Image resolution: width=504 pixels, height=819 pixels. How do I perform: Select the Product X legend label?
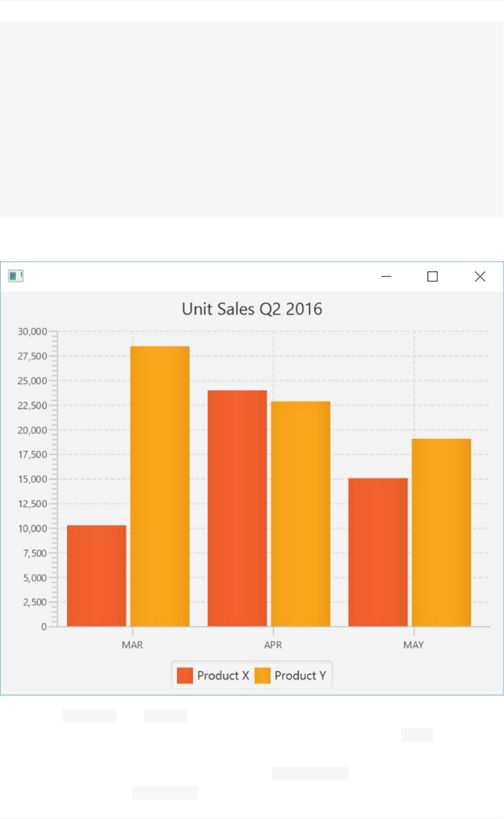pos(223,675)
